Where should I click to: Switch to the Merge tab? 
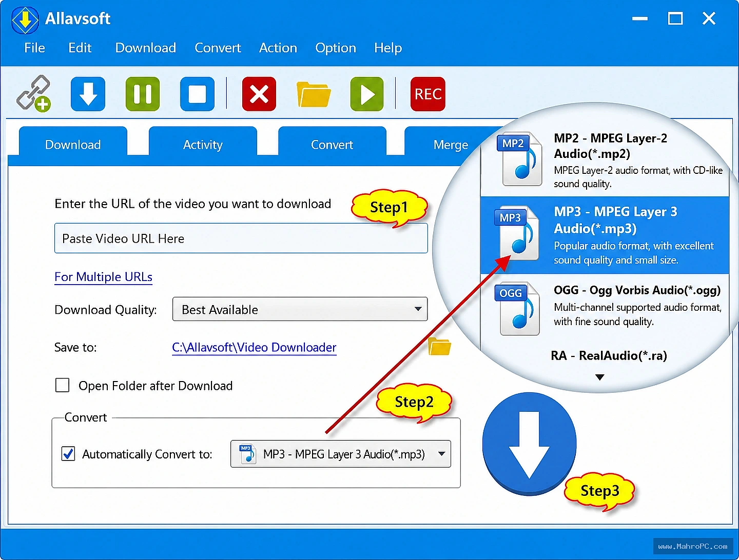(x=451, y=145)
